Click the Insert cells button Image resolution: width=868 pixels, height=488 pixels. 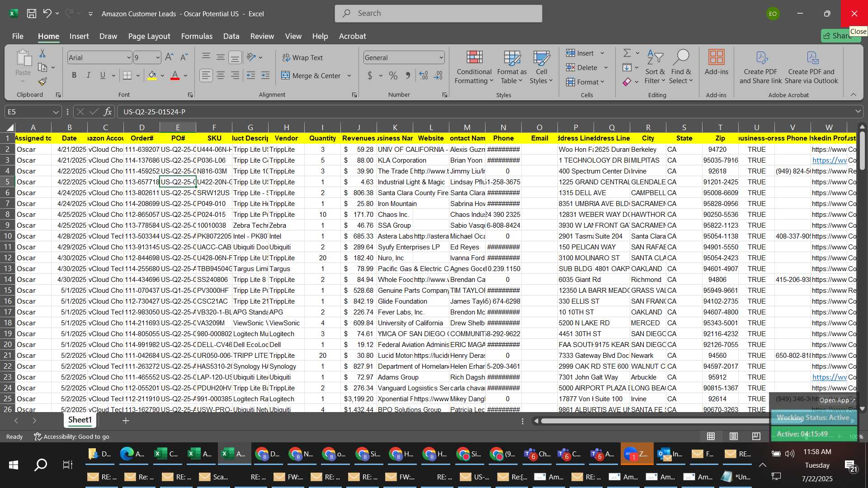[580, 53]
